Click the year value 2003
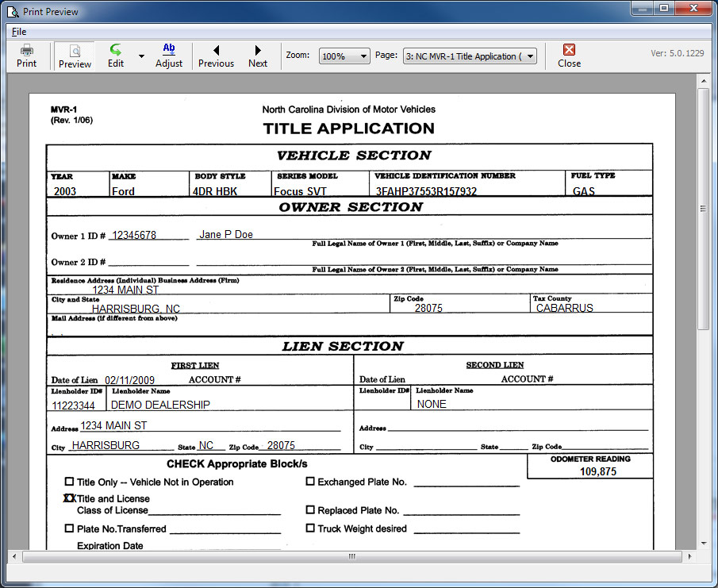The height and width of the screenshot is (588, 718). tap(65, 191)
